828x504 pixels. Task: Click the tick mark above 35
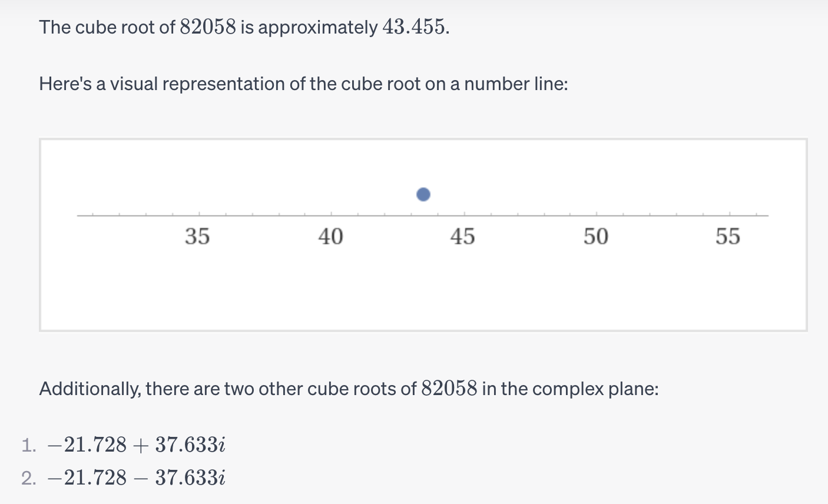(x=198, y=214)
